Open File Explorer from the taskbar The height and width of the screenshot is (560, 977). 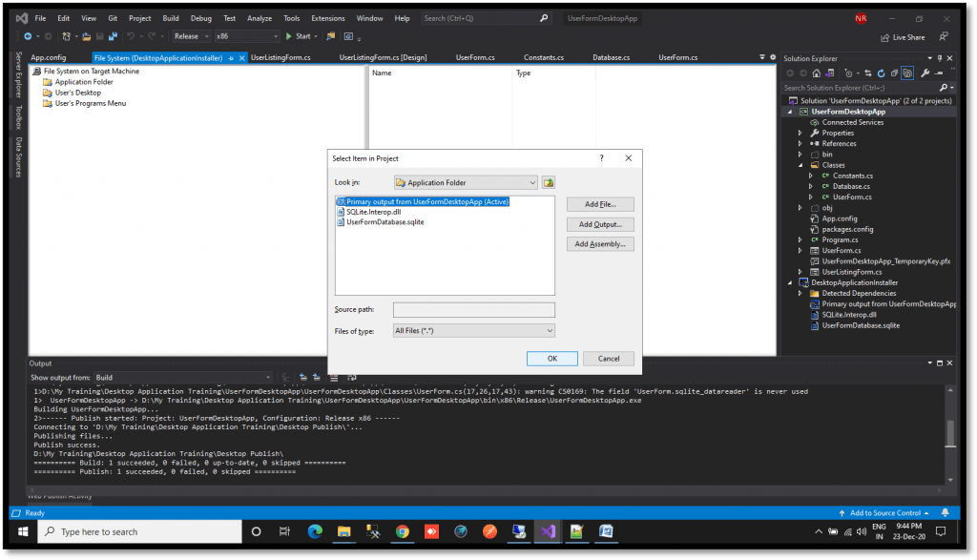point(343,531)
